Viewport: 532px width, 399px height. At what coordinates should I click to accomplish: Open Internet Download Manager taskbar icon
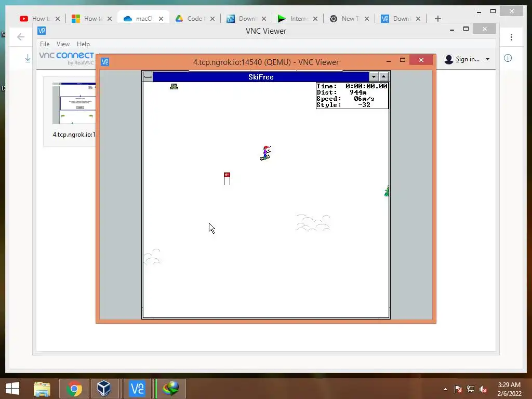170,389
